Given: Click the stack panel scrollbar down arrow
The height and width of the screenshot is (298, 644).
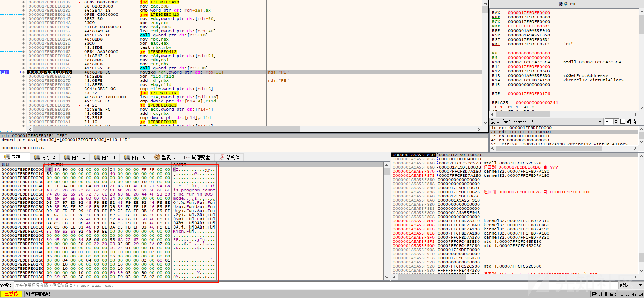Looking at the screenshot, I should coord(641,271).
